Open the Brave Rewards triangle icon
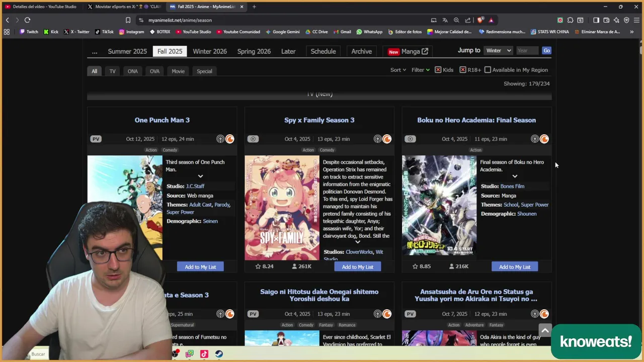Screen dimensions: 644x362 (x=491, y=20)
